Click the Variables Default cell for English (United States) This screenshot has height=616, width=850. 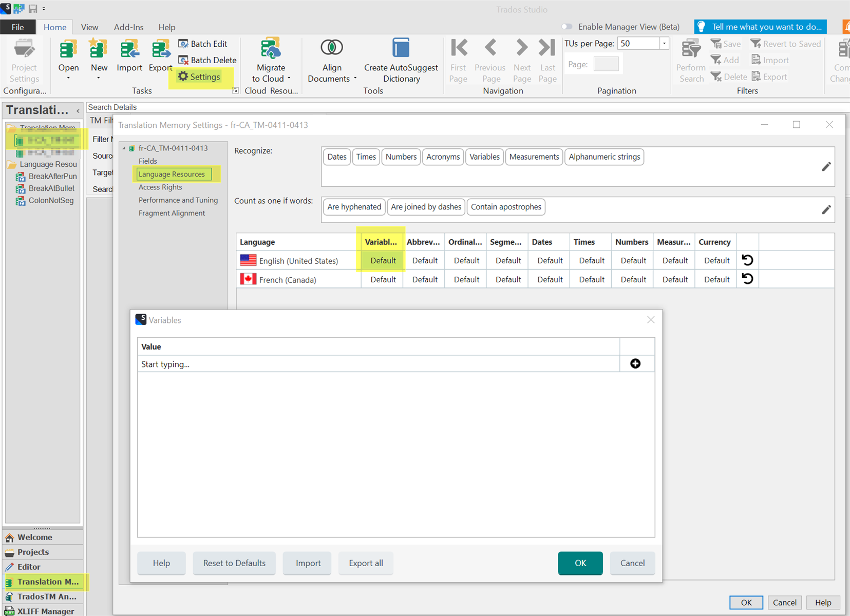coord(383,260)
